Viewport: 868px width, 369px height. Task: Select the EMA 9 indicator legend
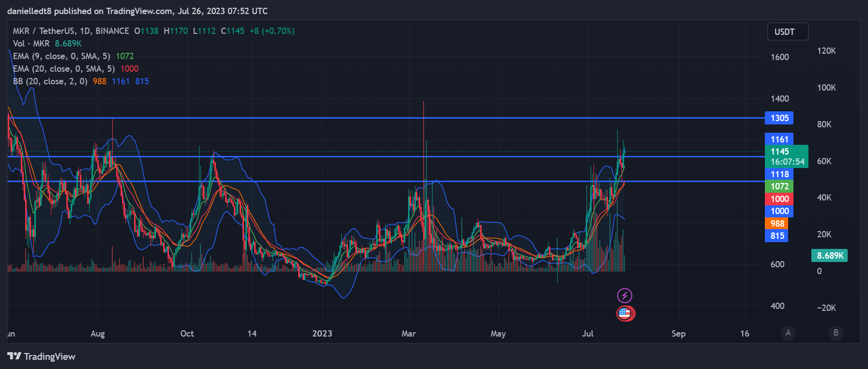[x=73, y=56]
